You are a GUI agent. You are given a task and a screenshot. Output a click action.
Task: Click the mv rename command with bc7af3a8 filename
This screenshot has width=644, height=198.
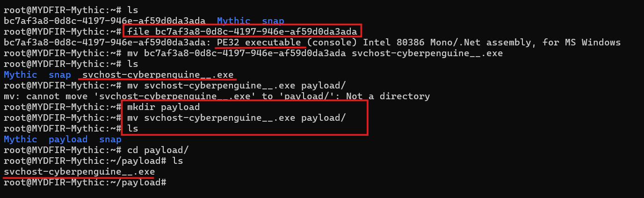click(315, 53)
